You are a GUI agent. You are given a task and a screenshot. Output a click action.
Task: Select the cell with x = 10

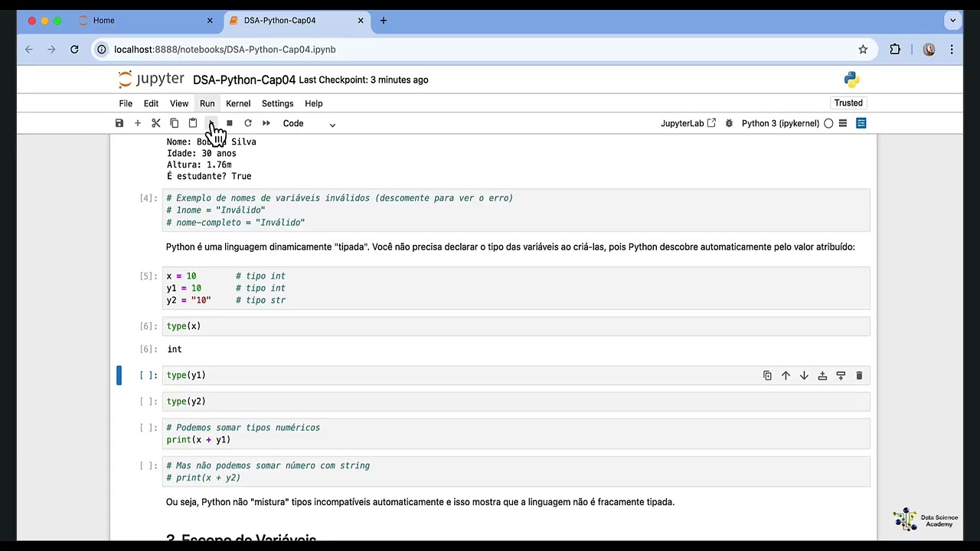[x=517, y=288]
